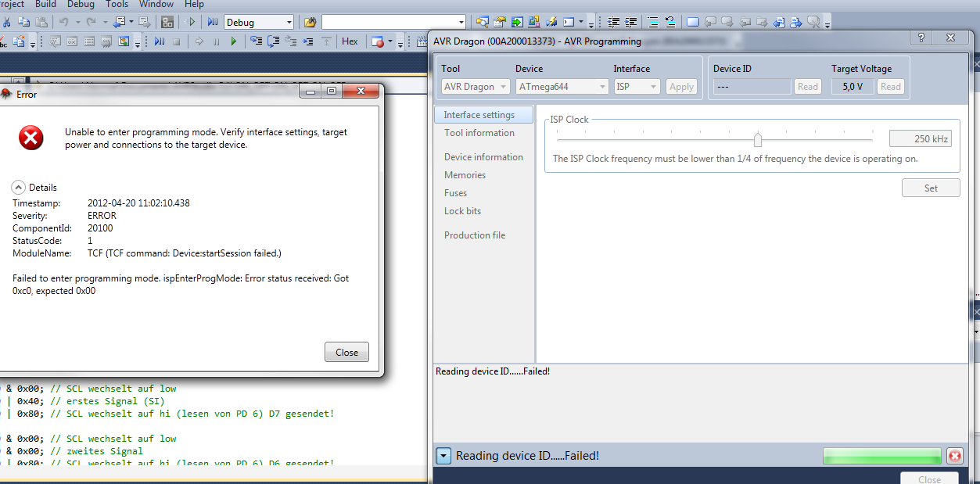
Task: Click the Step Over icon
Action: [274, 41]
